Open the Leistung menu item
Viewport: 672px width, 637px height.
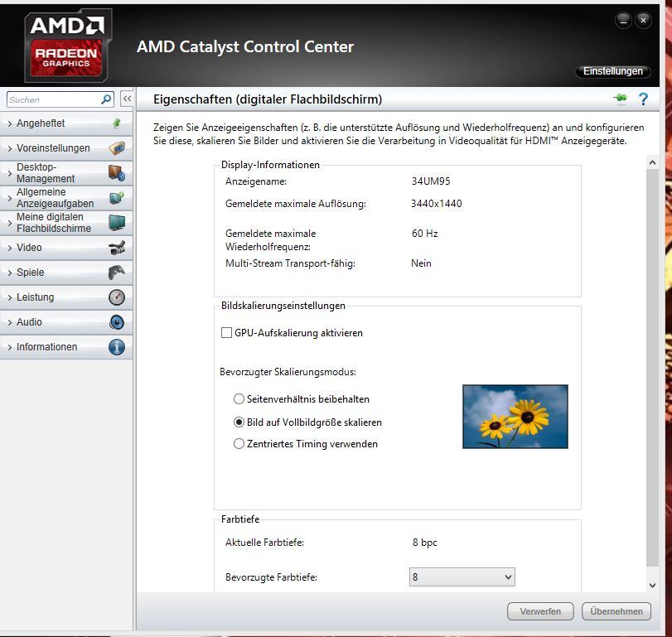point(66,297)
